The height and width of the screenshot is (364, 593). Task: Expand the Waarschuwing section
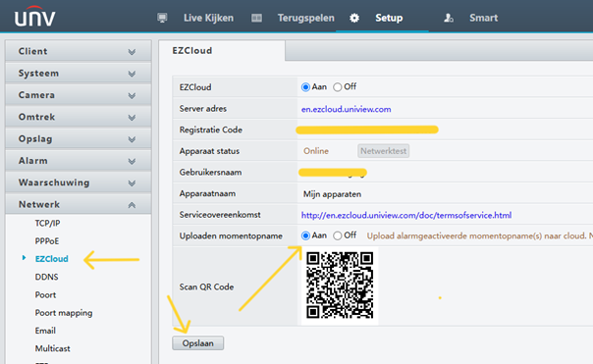point(79,182)
